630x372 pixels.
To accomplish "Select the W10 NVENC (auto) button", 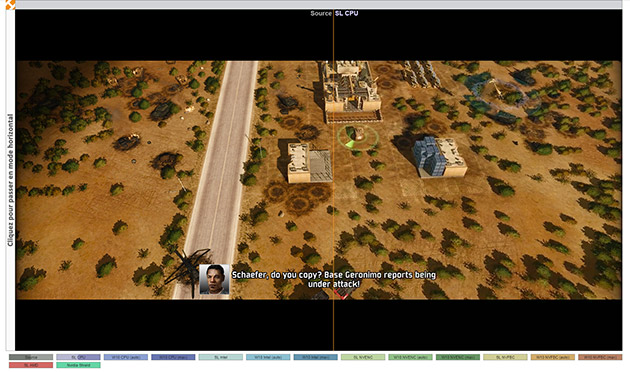I will point(410,357).
